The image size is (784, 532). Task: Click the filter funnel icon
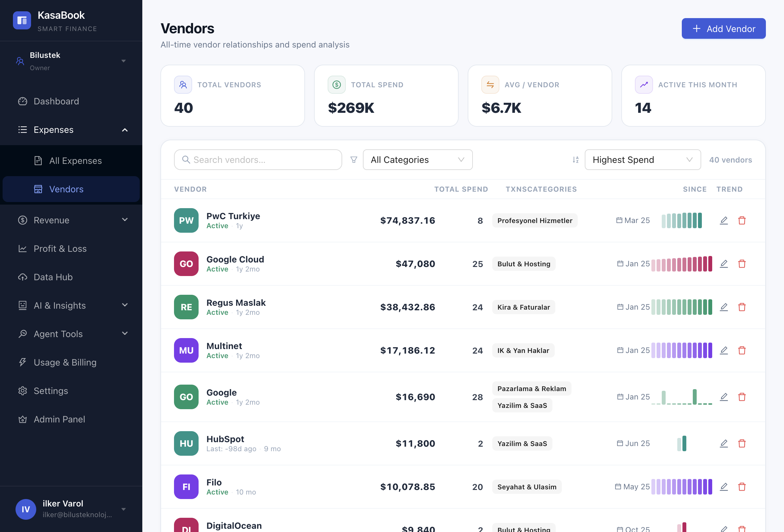tap(354, 160)
